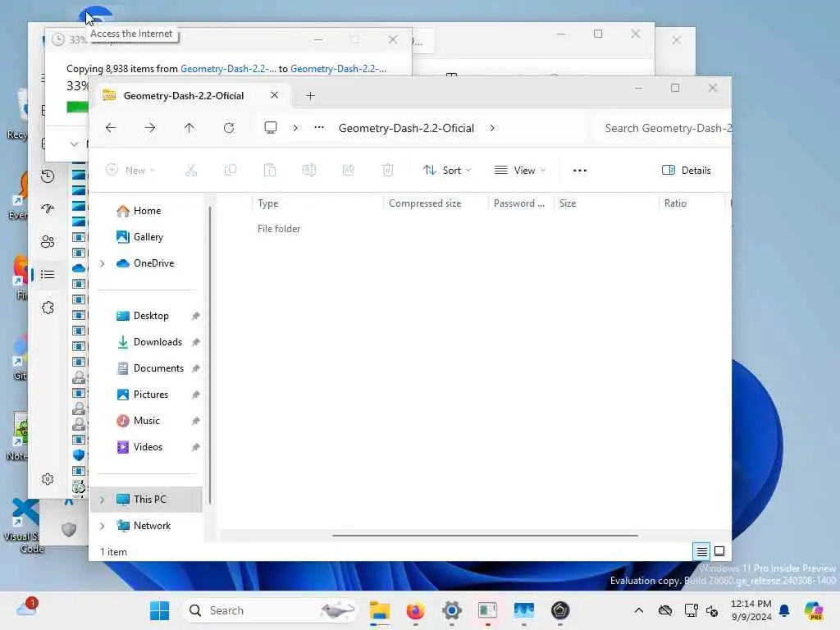Open Gallery in navigation pane
Viewport: 840px width, 630px height.
click(139, 237)
